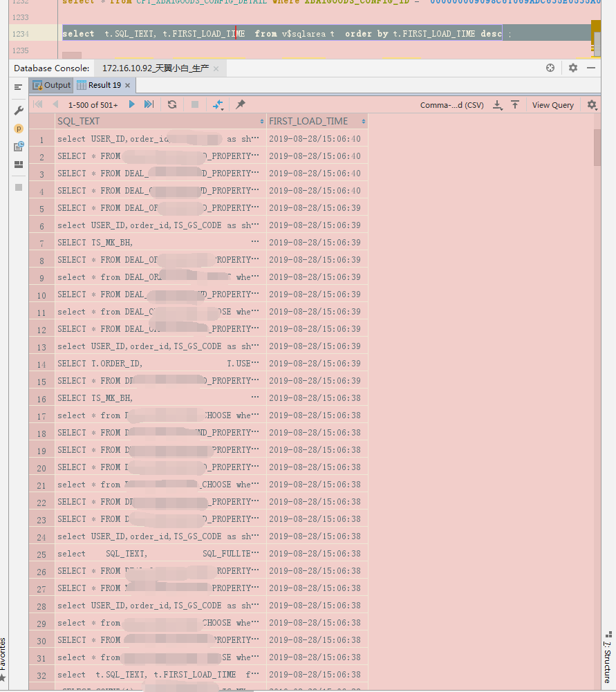
Task: Select row number 32 in the grid
Action: [x=42, y=675]
